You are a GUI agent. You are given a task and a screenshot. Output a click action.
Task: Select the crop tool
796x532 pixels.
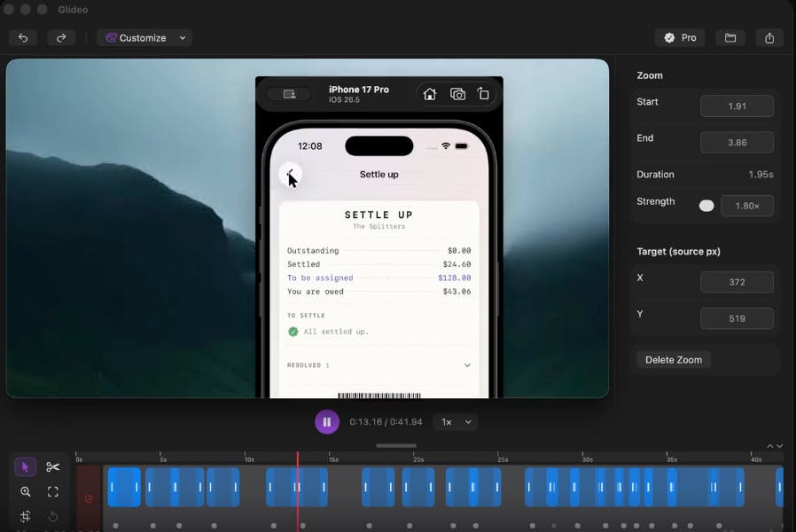pos(25,516)
